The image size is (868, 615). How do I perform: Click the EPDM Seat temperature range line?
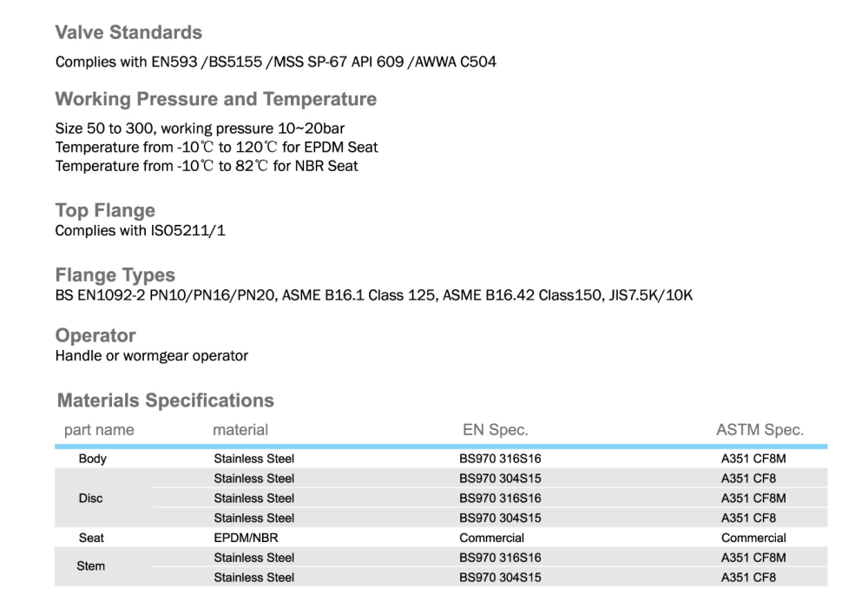[x=216, y=148]
